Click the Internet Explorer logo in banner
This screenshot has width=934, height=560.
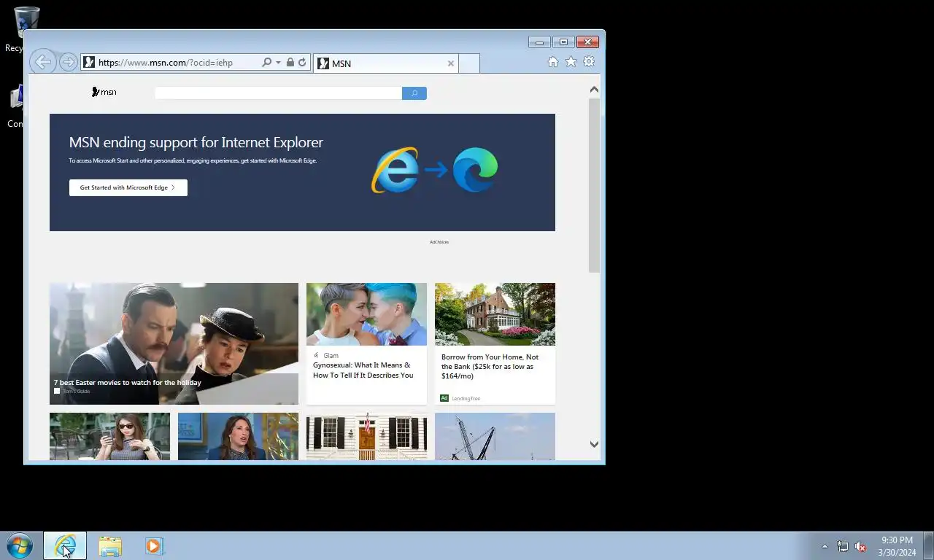[395, 170]
